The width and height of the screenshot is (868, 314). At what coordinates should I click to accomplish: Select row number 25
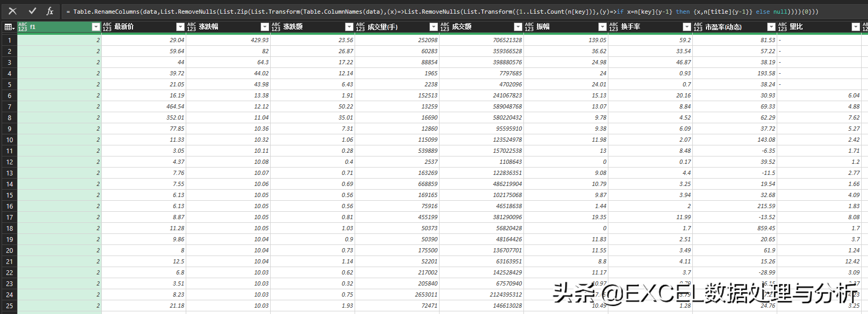[x=9, y=306]
